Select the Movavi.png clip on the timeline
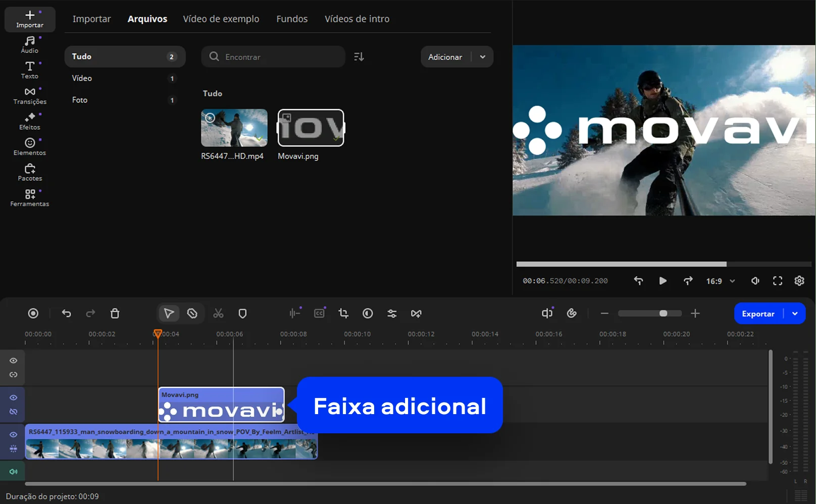 click(x=222, y=405)
